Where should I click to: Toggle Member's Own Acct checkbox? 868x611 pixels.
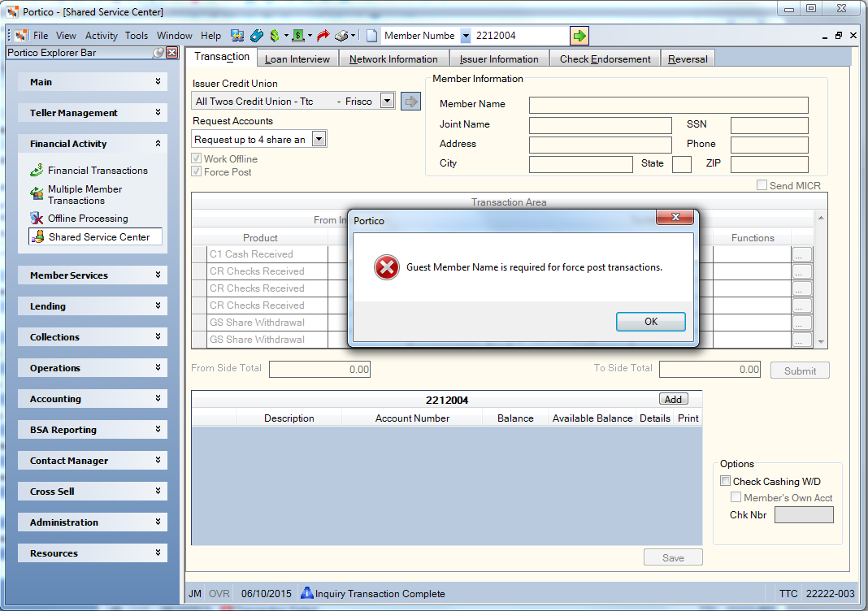736,497
